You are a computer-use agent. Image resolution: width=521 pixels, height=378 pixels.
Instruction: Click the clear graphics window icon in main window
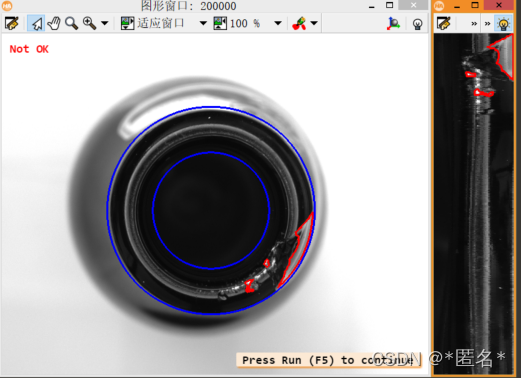pyautogui.click(x=12, y=23)
